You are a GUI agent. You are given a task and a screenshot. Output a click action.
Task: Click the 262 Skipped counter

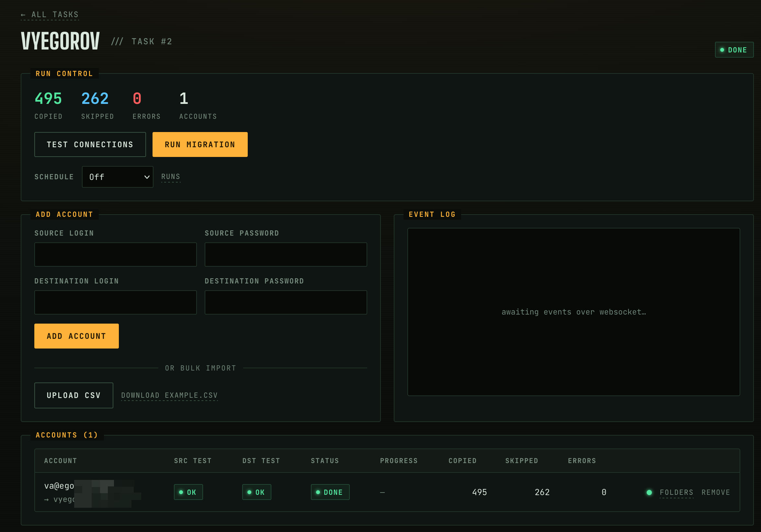coord(97,105)
